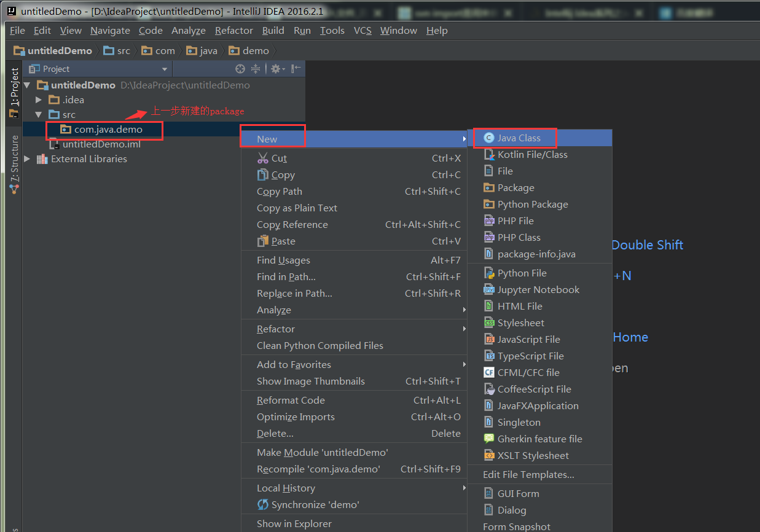Hide the Project tool window
Screen dimensions: 760x532
296,69
